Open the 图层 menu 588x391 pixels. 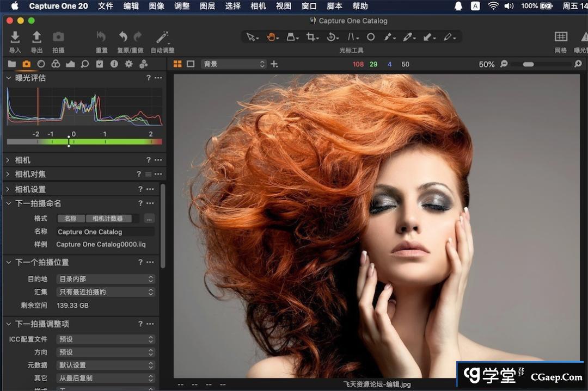pyautogui.click(x=207, y=6)
